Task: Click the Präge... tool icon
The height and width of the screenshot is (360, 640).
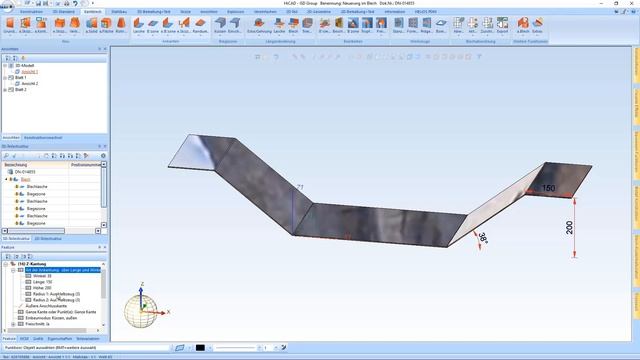Action: tap(427, 23)
